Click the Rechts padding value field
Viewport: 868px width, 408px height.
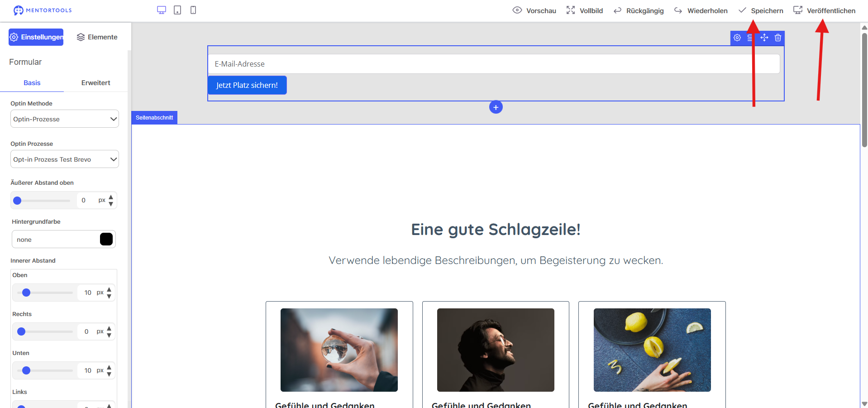coord(87,331)
